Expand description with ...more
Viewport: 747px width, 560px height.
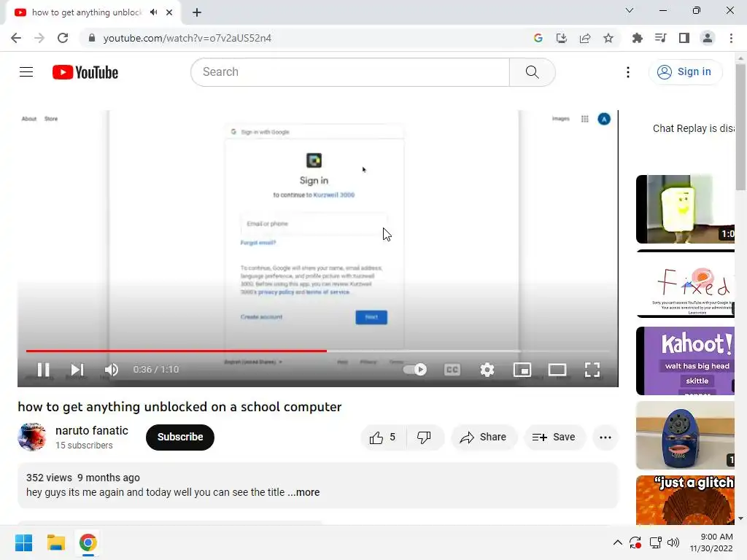pyautogui.click(x=303, y=492)
